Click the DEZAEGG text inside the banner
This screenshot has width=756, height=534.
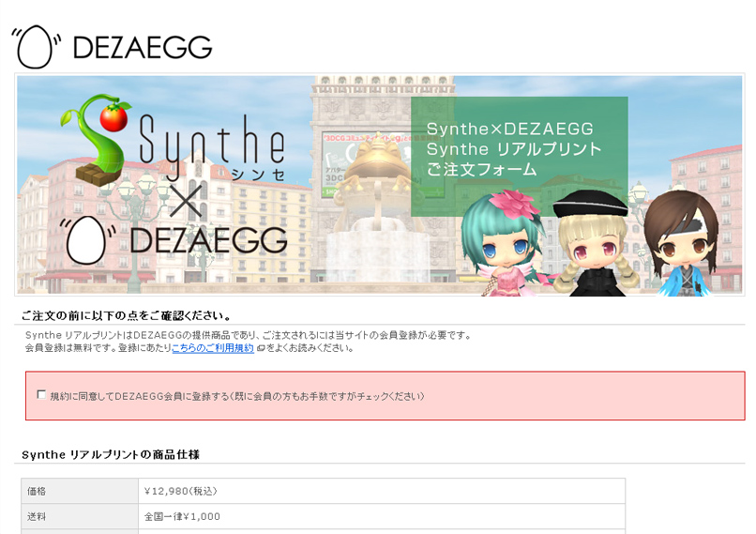tap(208, 239)
